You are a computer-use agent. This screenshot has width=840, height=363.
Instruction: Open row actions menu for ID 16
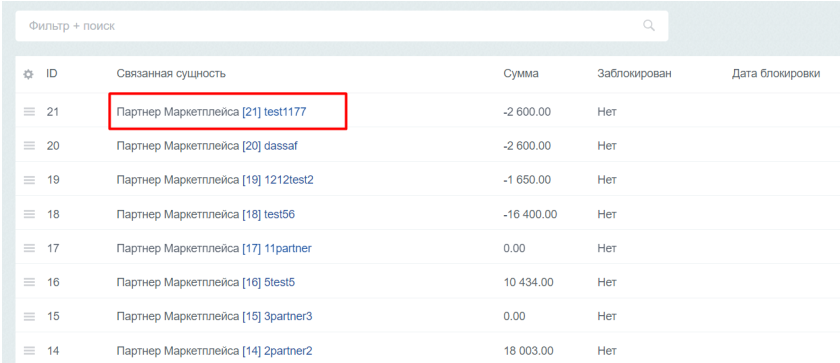pos(29,282)
